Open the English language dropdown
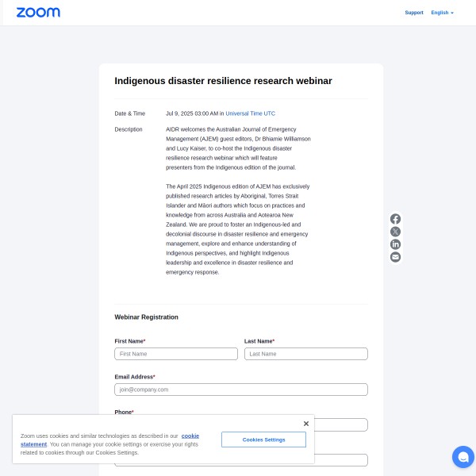 coord(442,13)
